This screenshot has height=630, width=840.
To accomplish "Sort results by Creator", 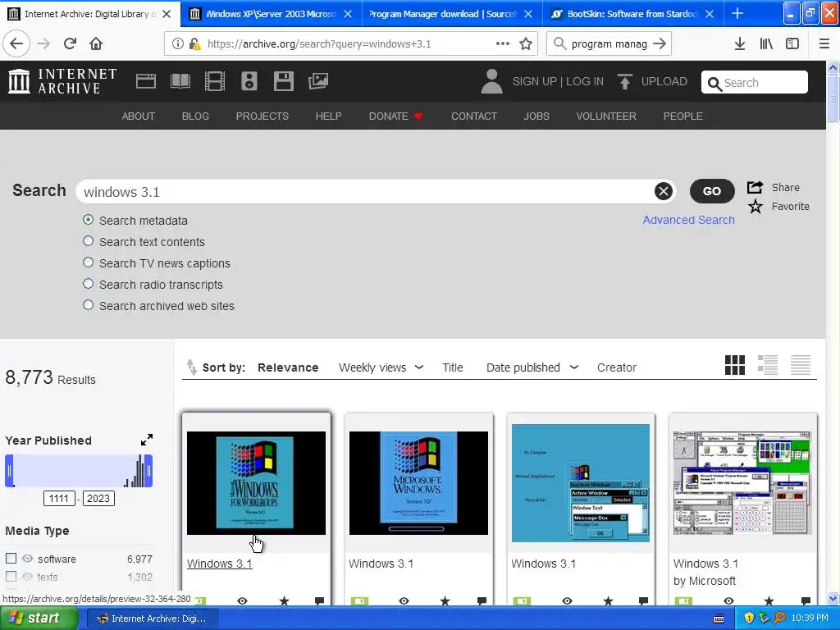I will (x=617, y=367).
